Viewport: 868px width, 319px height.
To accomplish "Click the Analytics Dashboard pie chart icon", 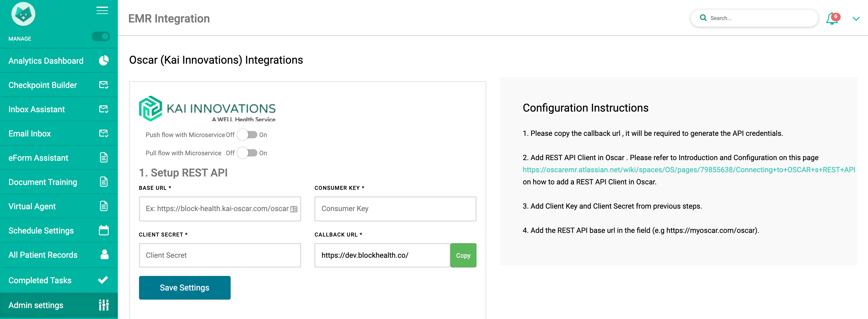I will pyautogui.click(x=104, y=61).
